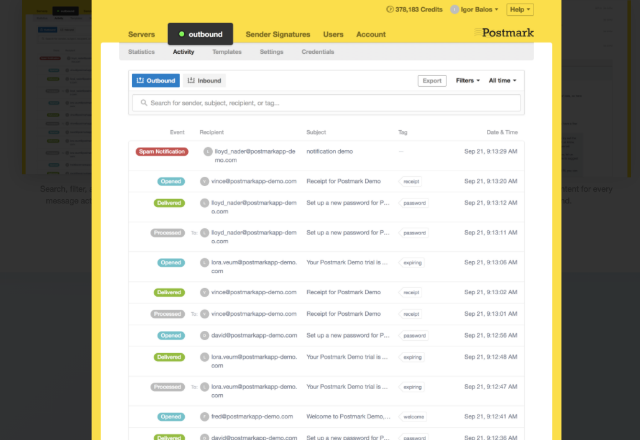Click the Tag column header
Screen dimensions: 640x440
point(402,132)
